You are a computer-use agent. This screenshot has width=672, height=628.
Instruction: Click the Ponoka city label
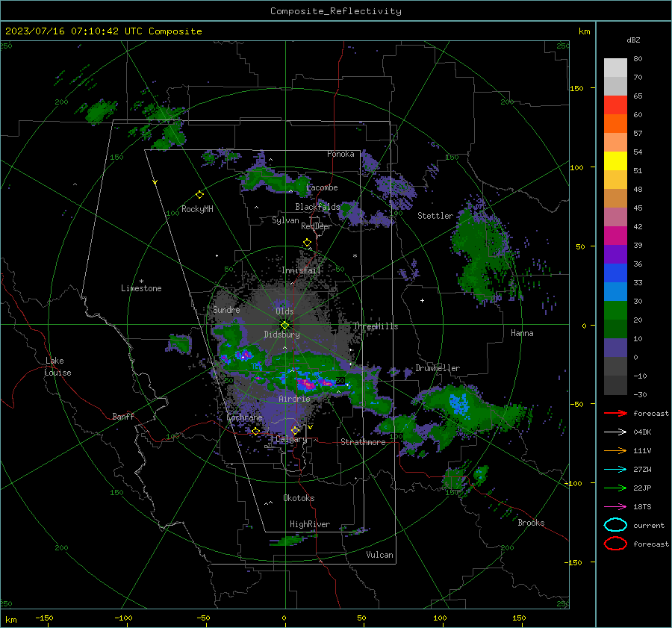(x=340, y=154)
